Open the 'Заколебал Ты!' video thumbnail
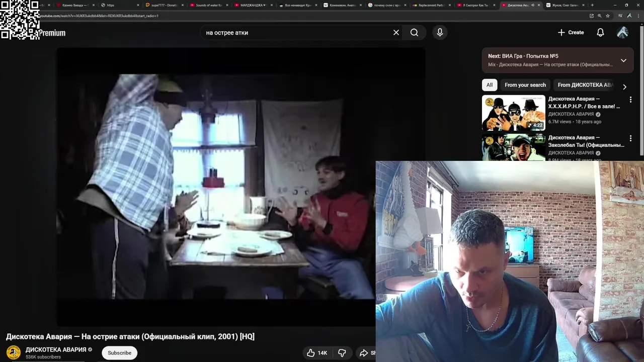644x362 pixels. click(x=513, y=147)
